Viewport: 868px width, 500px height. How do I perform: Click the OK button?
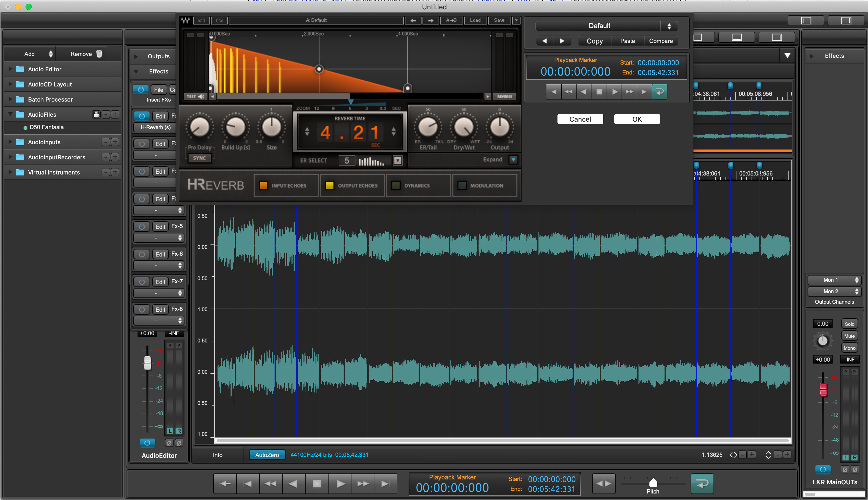click(637, 119)
